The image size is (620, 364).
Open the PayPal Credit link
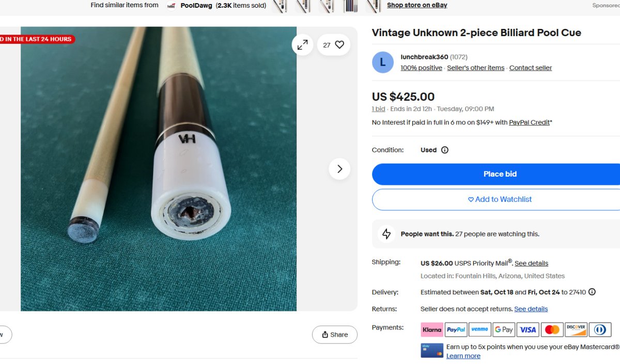[529, 123]
